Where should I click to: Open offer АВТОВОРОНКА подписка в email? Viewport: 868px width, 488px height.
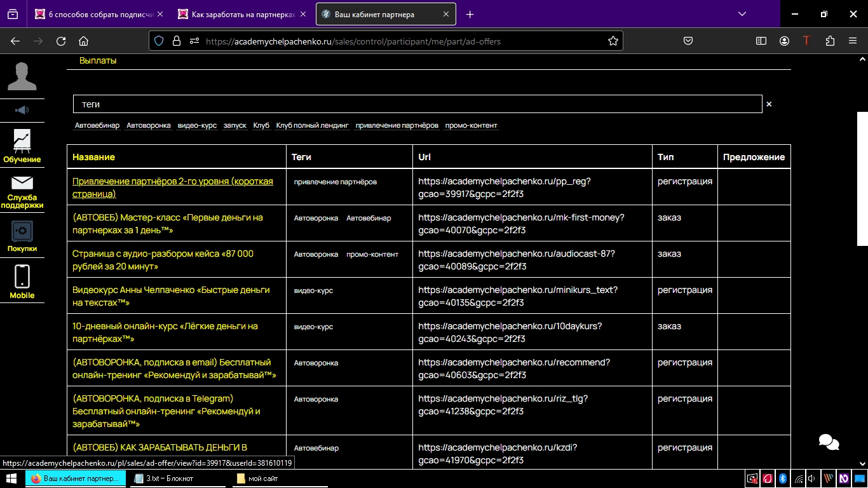coord(174,369)
